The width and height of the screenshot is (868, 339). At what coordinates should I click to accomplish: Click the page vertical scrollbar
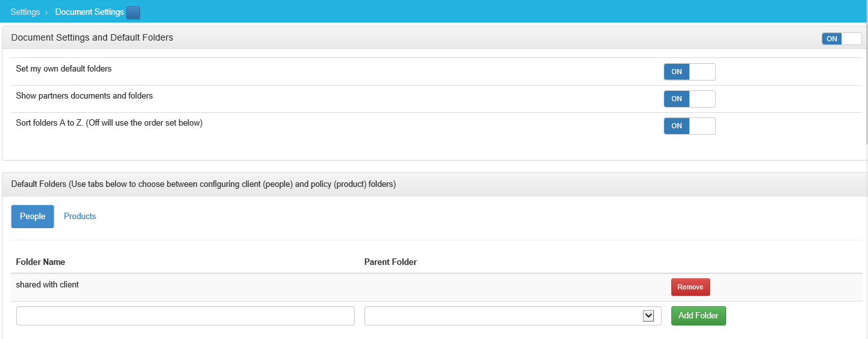[865, 169]
